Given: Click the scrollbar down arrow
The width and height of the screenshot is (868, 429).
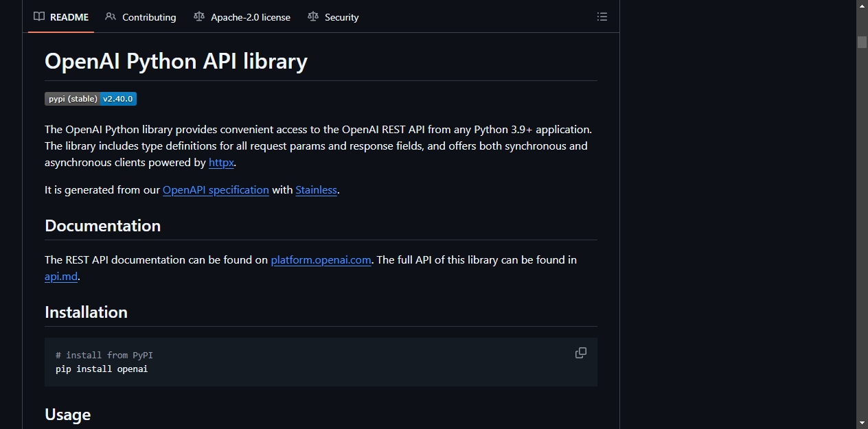Looking at the screenshot, I should 862,423.
